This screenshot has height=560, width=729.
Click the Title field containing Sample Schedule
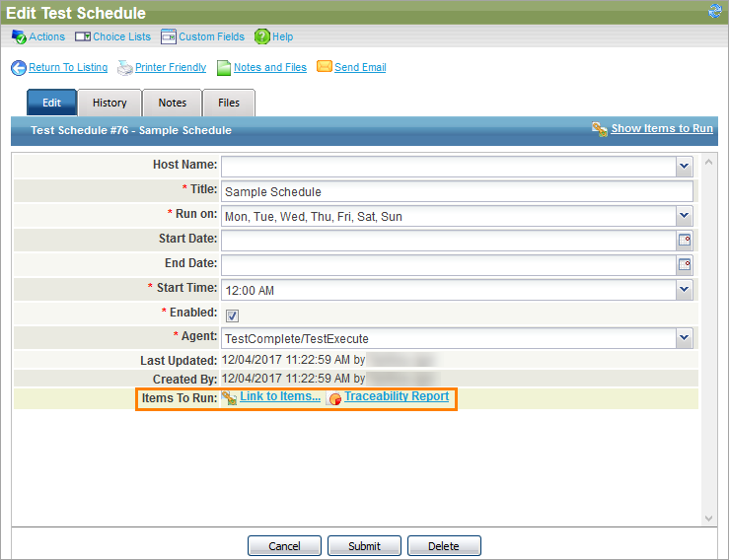click(x=457, y=191)
